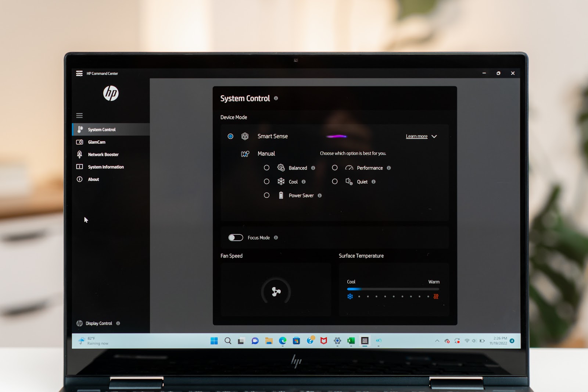Open the Learn more link
This screenshot has height=392, width=588.
coord(416,136)
